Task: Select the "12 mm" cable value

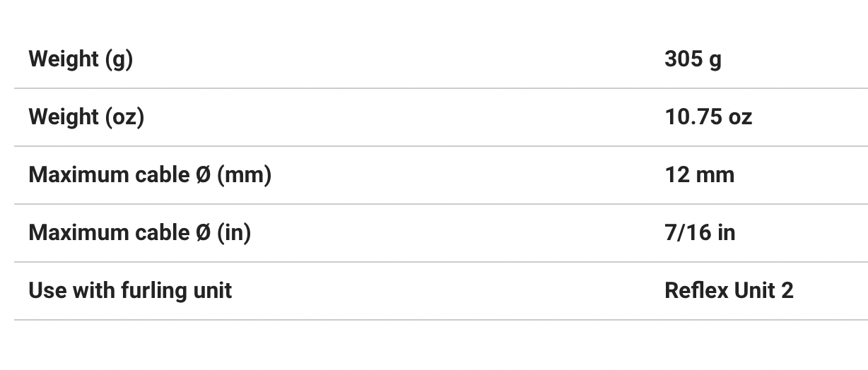Action: pyautogui.click(x=699, y=175)
